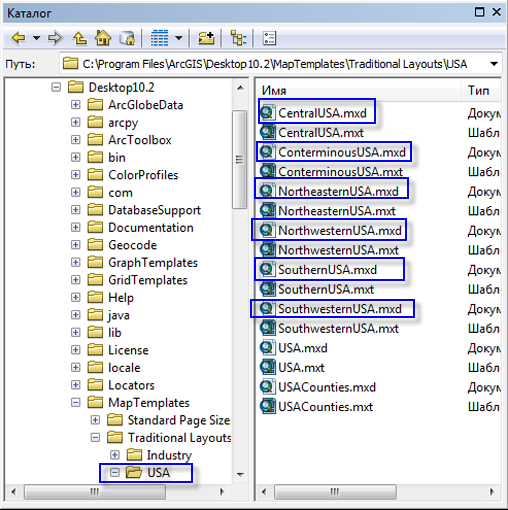Click the Forward arrow toolbar icon
Image resolution: width=508 pixels, height=510 pixels.
(x=55, y=38)
